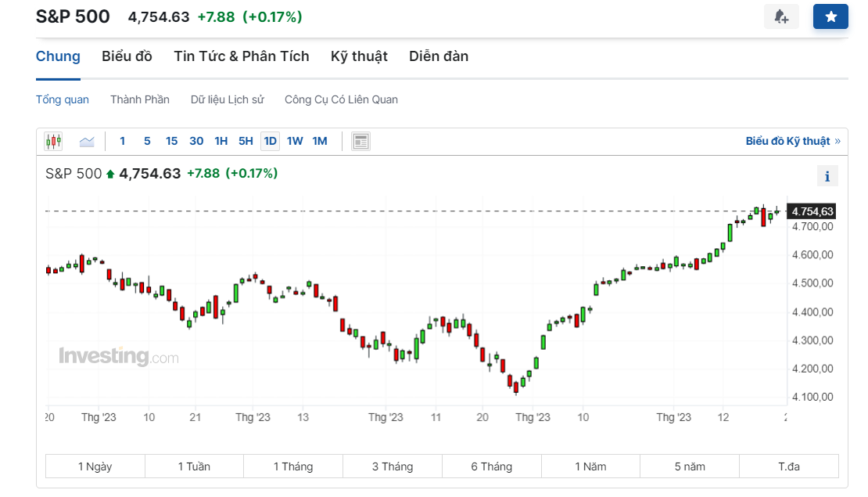Show chart info via the 'i' icon
This screenshot has width=868, height=497.
(827, 176)
